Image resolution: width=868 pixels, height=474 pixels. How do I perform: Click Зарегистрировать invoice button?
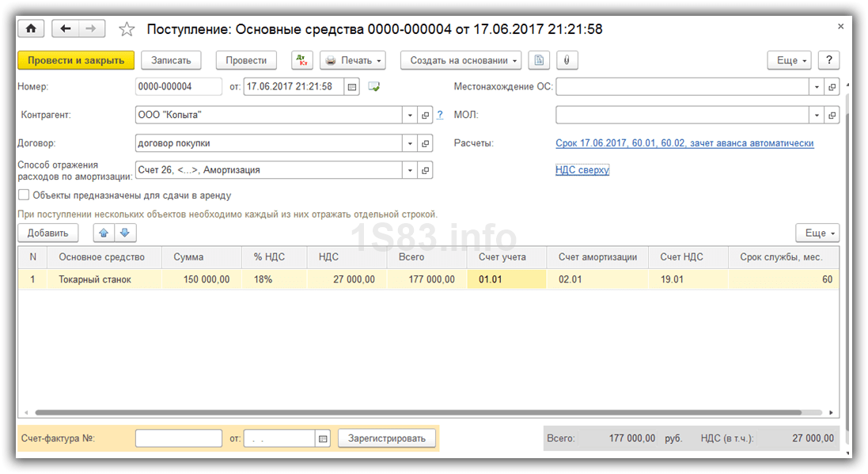point(386,438)
